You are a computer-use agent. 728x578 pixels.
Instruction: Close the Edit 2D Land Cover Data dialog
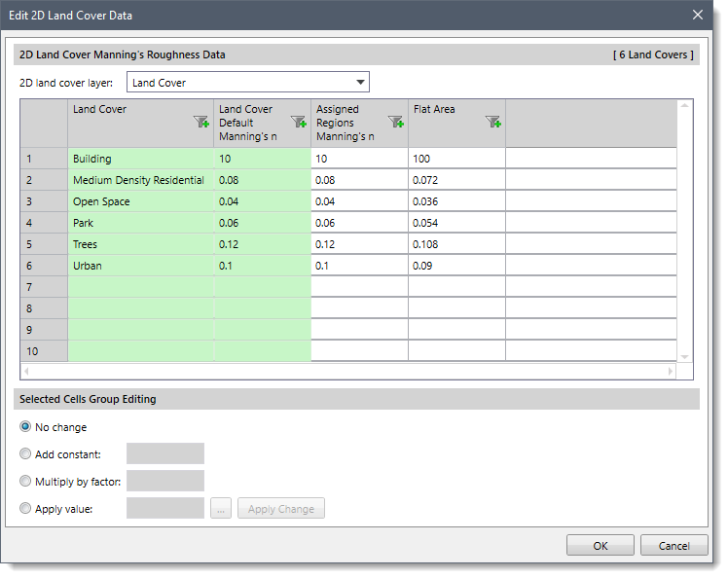[698, 15]
